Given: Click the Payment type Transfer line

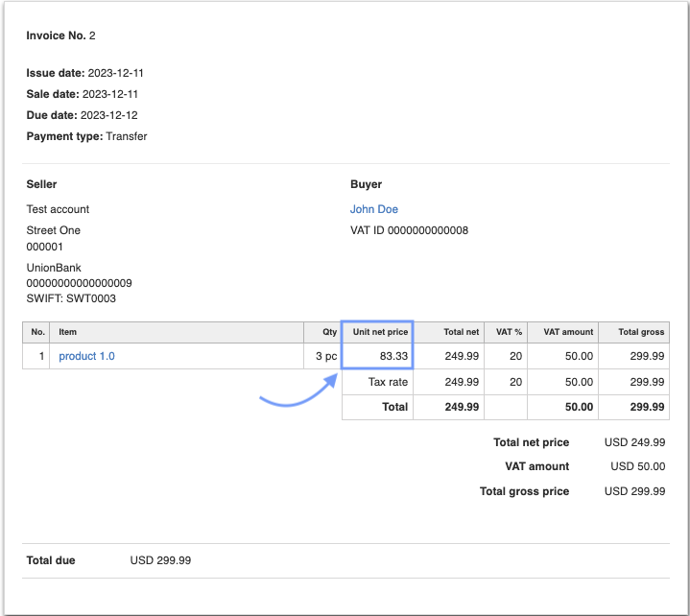Looking at the screenshot, I should pyautogui.click(x=86, y=136).
